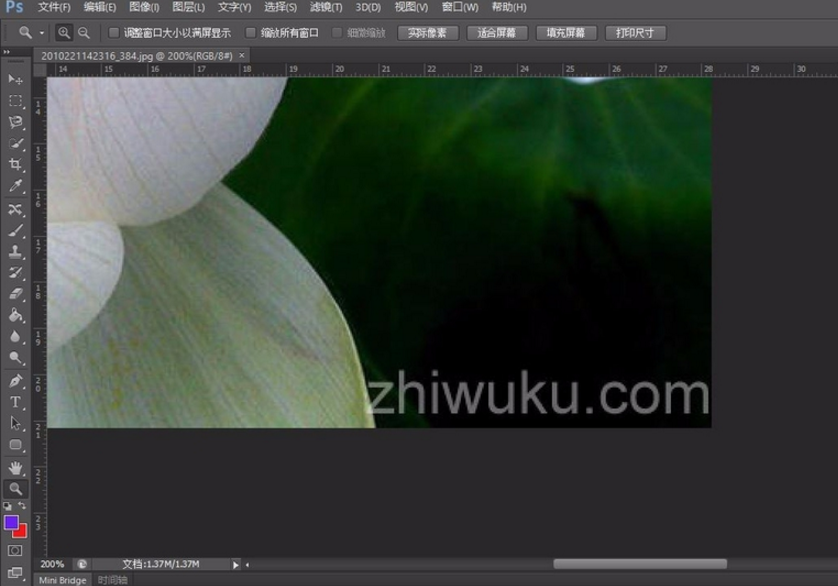Select the Move tool
The image size is (838, 586).
click(15, 80)
